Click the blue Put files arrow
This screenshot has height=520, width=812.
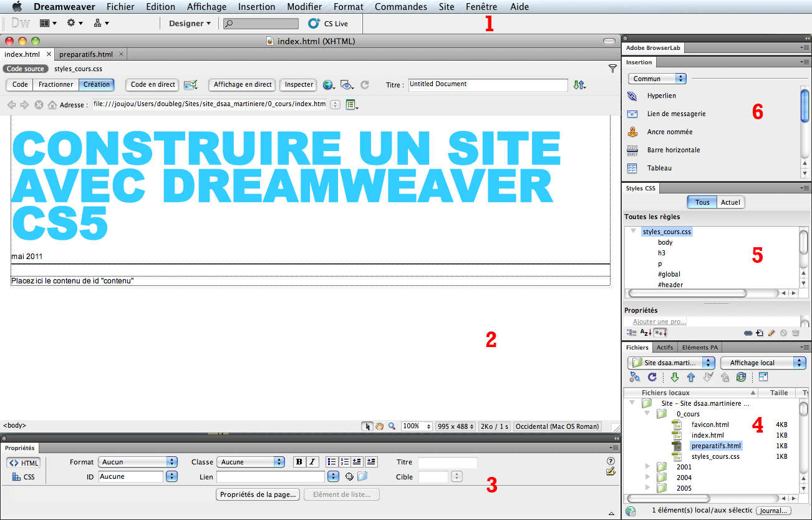tap(691, 377)
